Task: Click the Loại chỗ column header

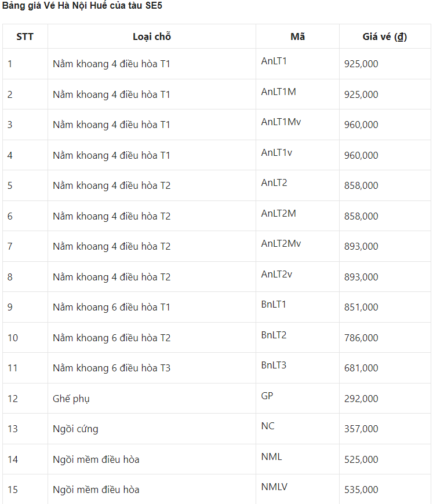Action: (x=152, y=36)
